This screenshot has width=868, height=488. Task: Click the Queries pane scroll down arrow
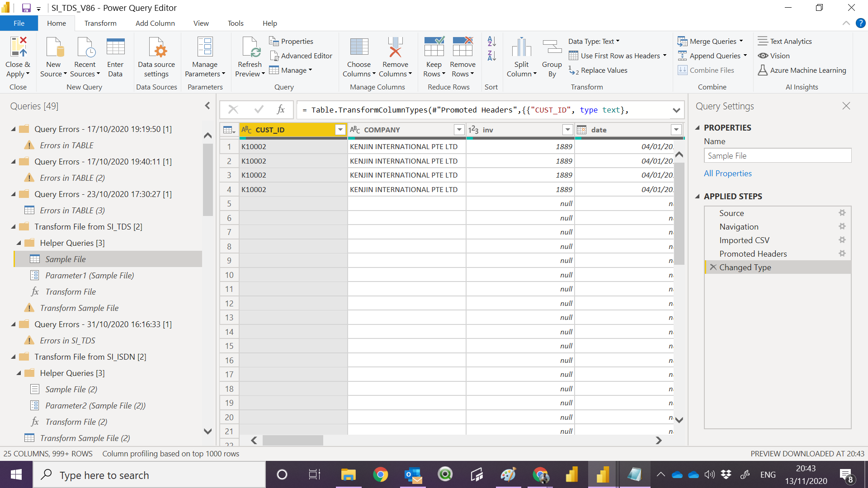coord(208,431)
